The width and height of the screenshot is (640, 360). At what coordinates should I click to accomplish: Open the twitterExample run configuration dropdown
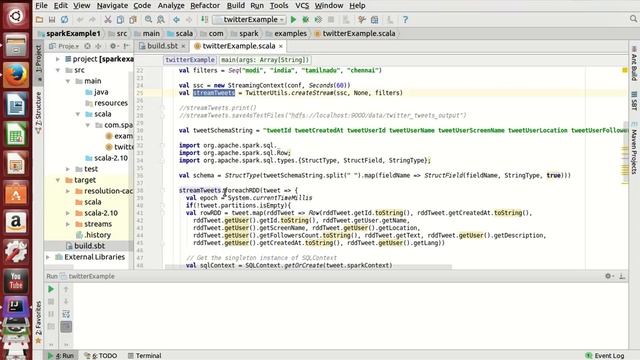[249, 20]
